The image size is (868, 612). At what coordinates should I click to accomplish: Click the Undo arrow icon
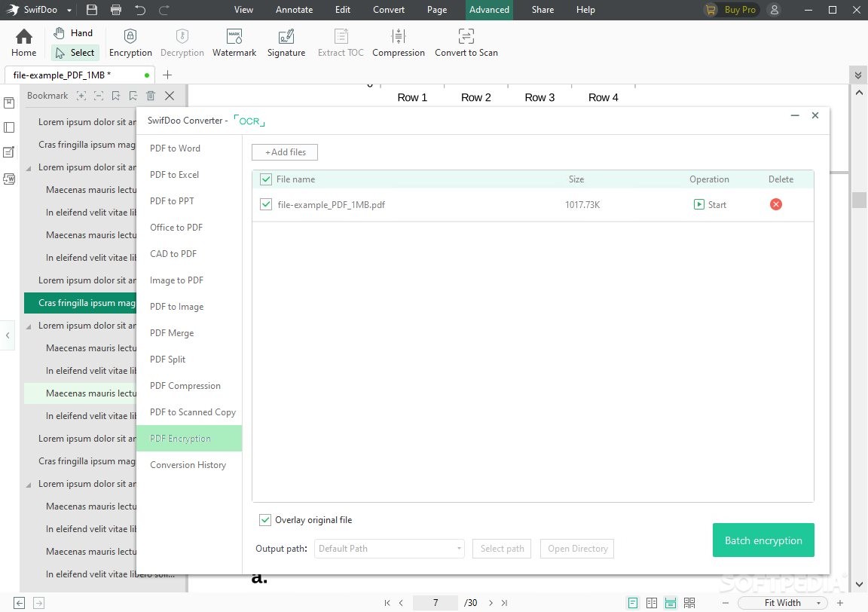pyautogui.click(x=140, y=10)
